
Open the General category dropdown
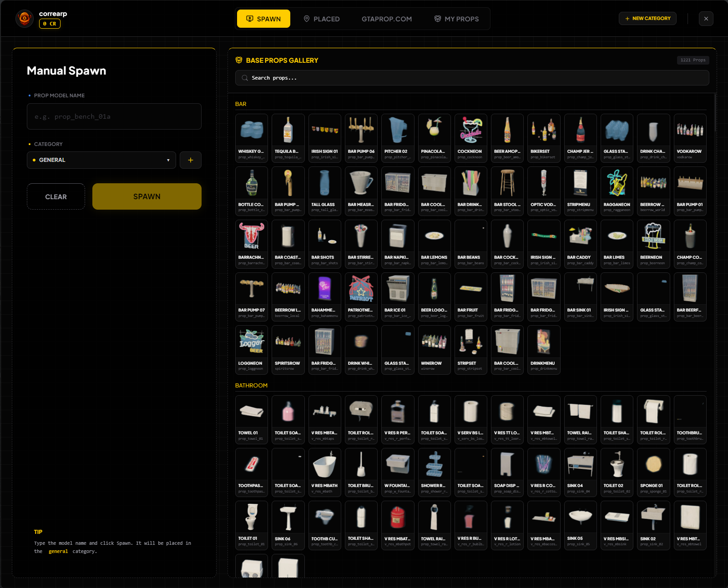point(101,160)
